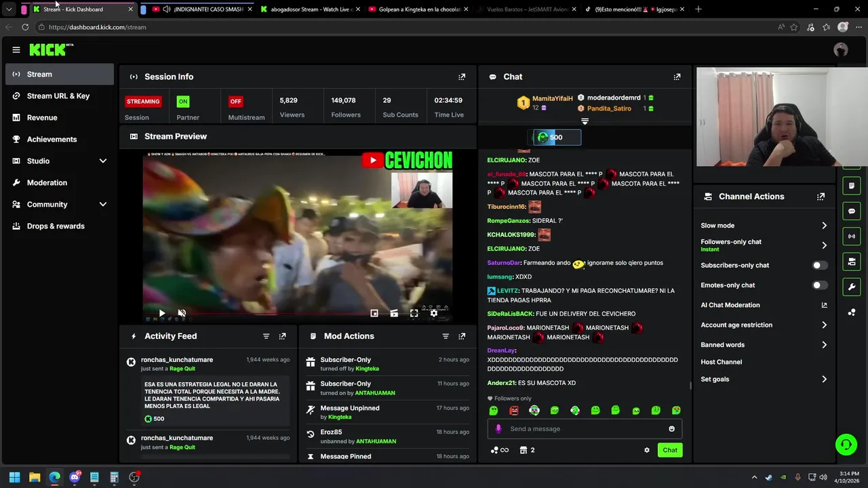Insert the first green Kick emote
Viewport: 868px width, 488px height.
(494, 410)
